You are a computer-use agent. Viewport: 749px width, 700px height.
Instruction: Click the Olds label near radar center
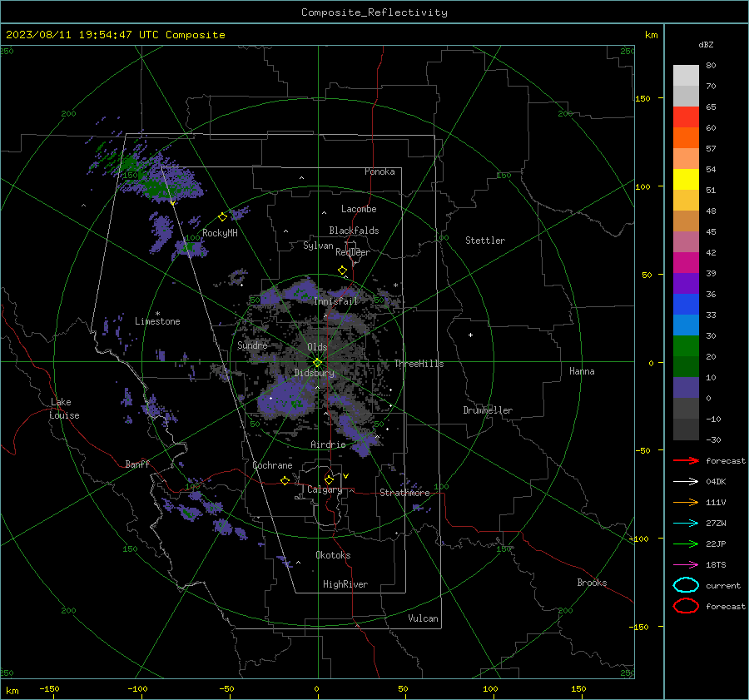tap(317, 347)
